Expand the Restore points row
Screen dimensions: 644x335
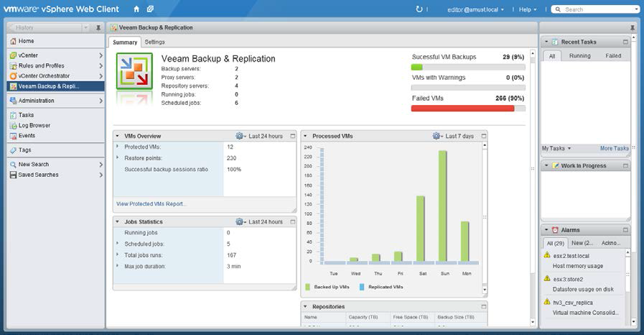coord(118,158)
